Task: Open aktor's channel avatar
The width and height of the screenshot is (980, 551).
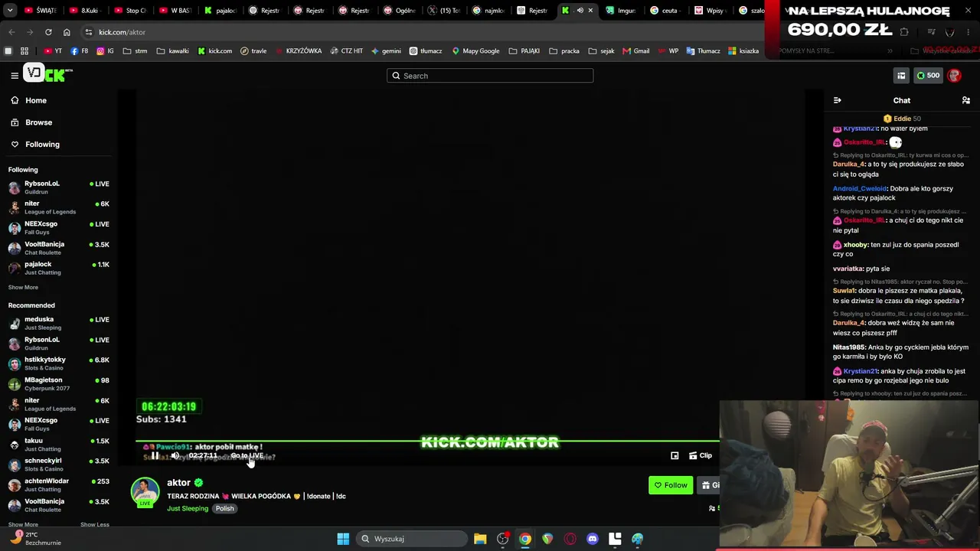Action: [x=145, y=492]
